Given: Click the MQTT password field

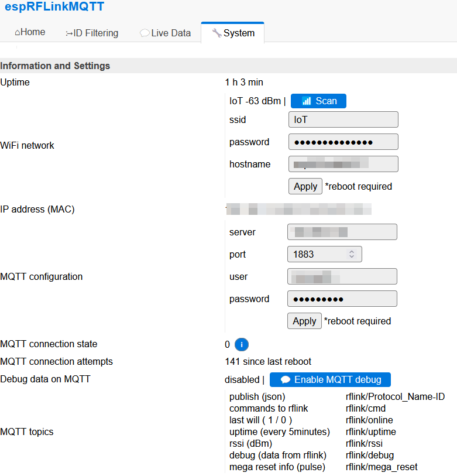Looking at the screenshot, I should (342, 299).
